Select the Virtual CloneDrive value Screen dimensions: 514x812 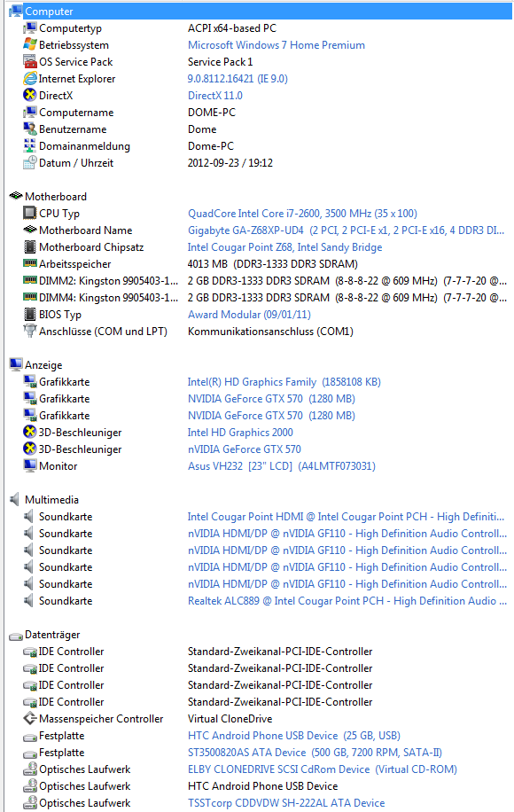pyautogui.click(x=230, y=719)
